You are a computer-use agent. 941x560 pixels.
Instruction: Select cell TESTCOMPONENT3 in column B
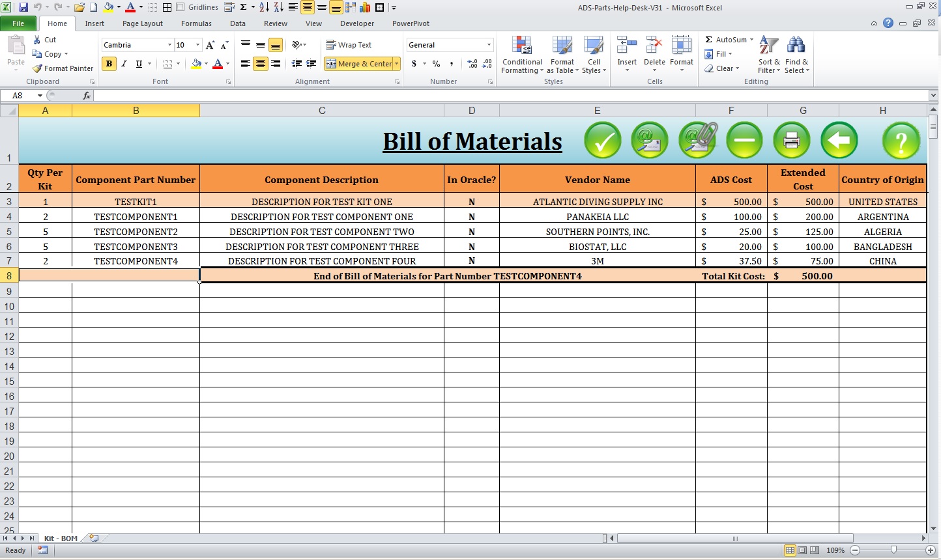pyautogui.click(x=136, y=246)
